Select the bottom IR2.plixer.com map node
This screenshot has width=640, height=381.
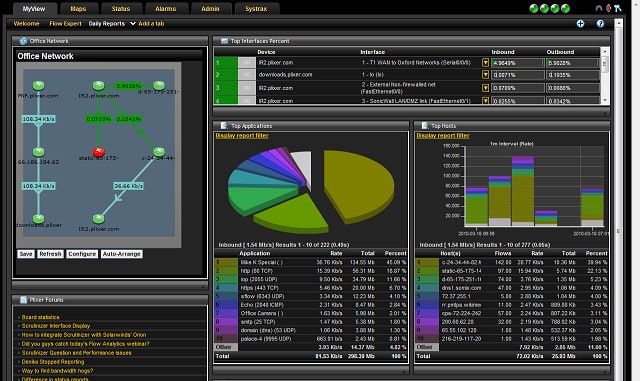[x=98, y=218]
